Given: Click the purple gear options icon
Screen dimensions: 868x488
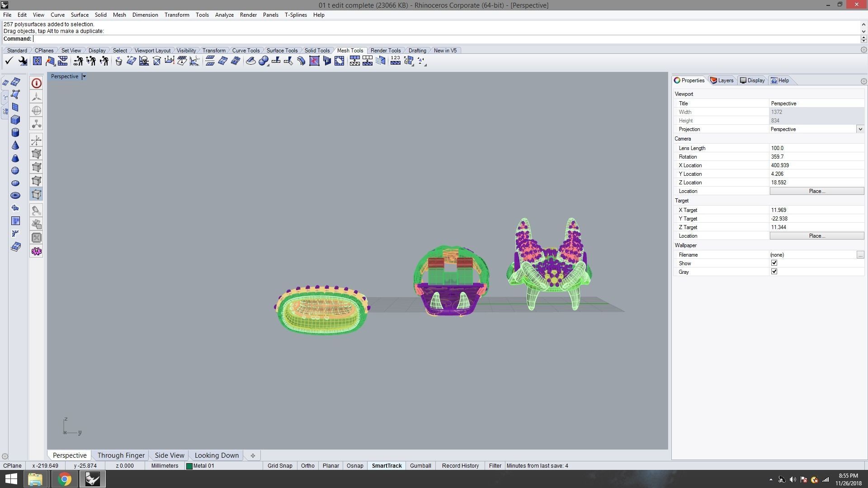Looking at the screenshot, I should (x=37, y=251).
